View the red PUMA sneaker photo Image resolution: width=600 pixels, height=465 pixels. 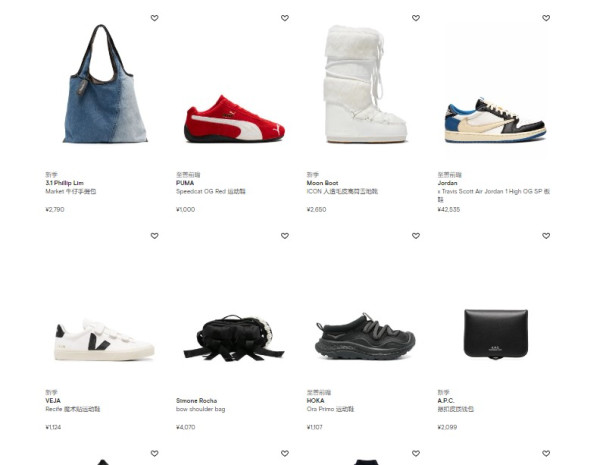coord(234,119)
